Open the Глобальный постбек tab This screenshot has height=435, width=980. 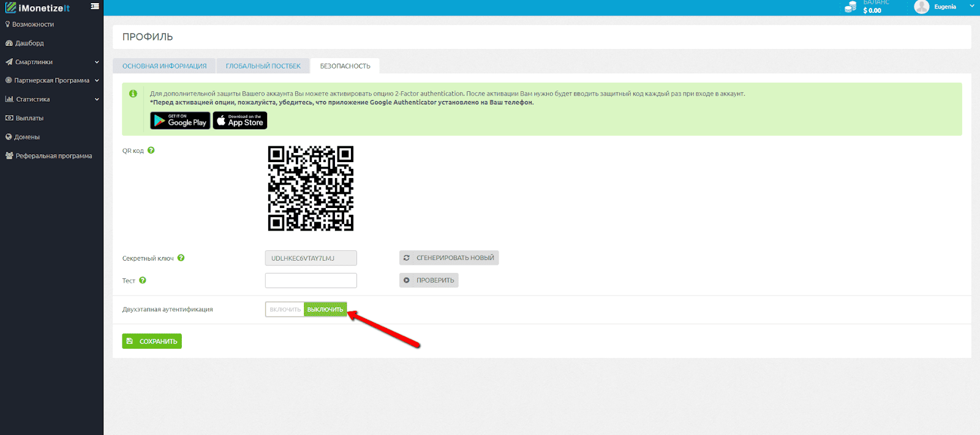click(x=263, y=66)
